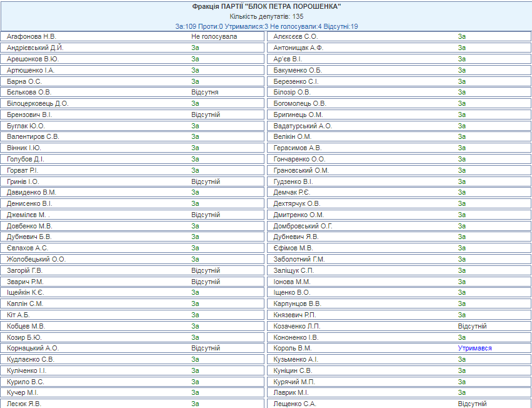This screenshot has width=532, height=408.
Task: Select deputy name Грановський О.М.
Action: coord(301,170)
